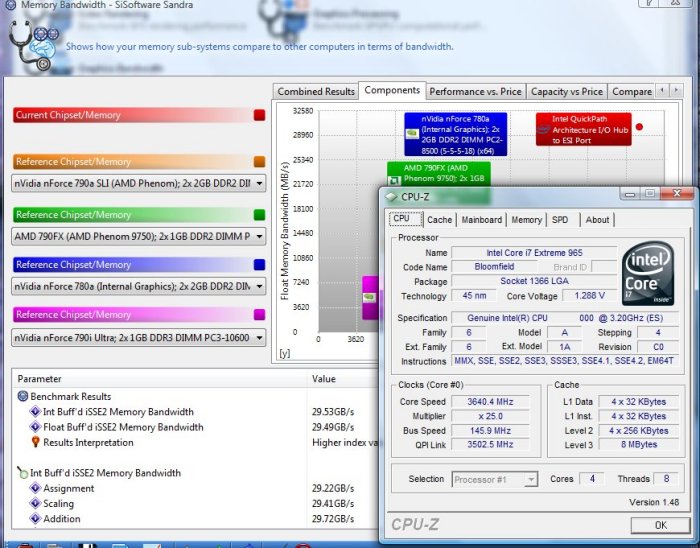Click the 29.49GB/s value
The height and width of the screenshot is (548, 700).
click(333, 427)
